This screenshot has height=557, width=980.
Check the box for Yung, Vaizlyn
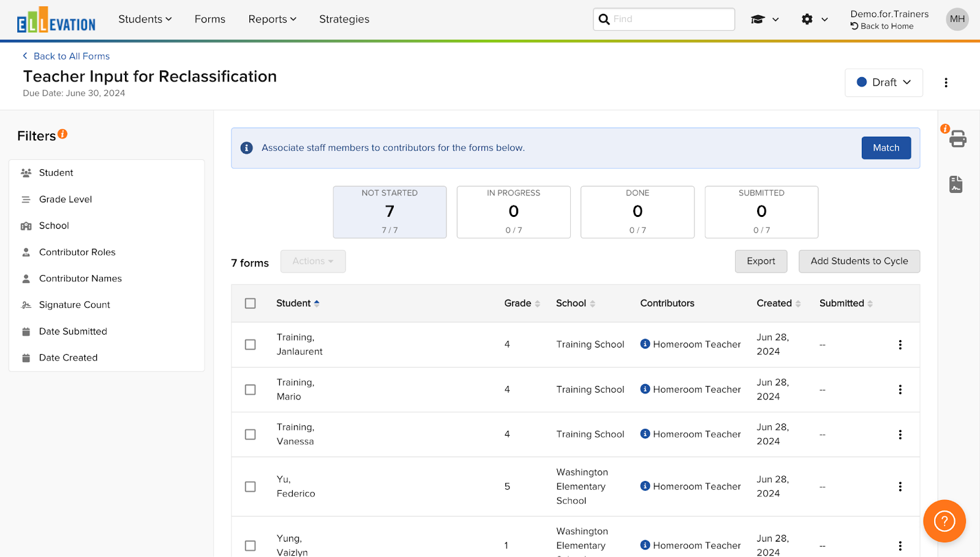tap(250, 545)
